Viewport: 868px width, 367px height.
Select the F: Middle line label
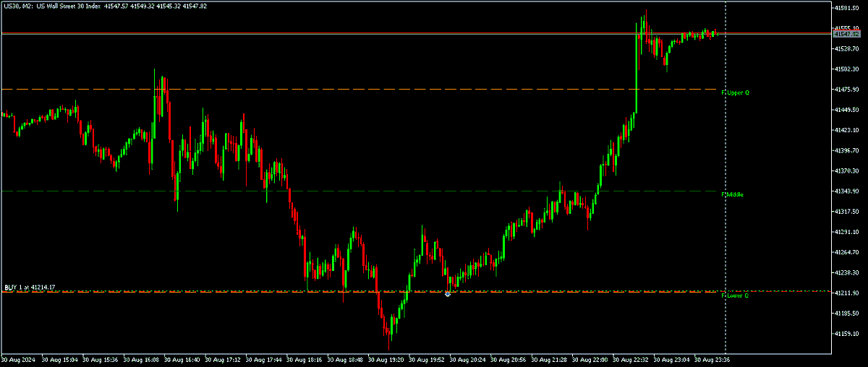click(733, 195)
